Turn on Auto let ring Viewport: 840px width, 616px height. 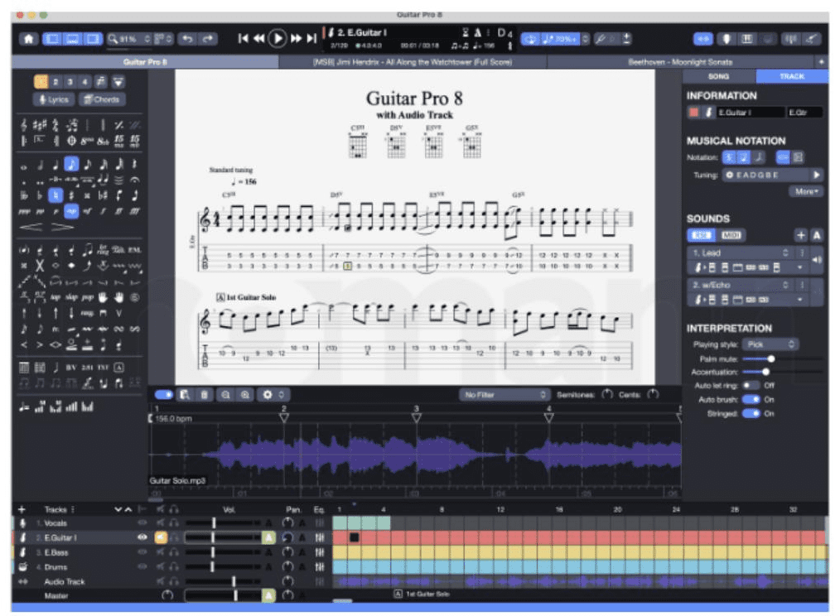click(x=751, y=385)
